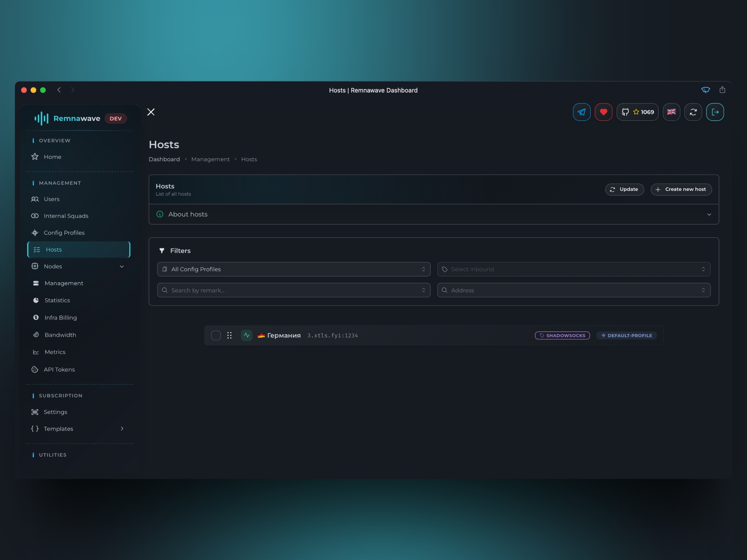Switch language via UK flag icon
Viewport: 747px width, 560px height.
[671, 112]
